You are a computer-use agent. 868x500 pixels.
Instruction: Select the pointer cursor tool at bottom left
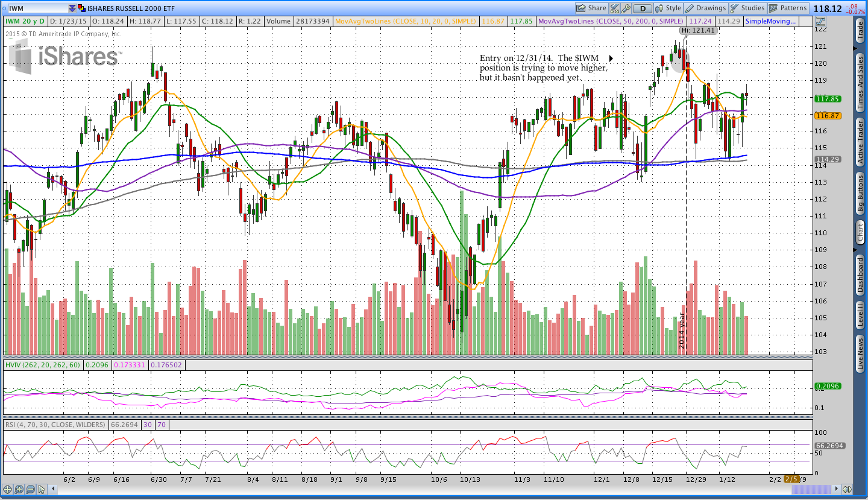tap(43, 489)
